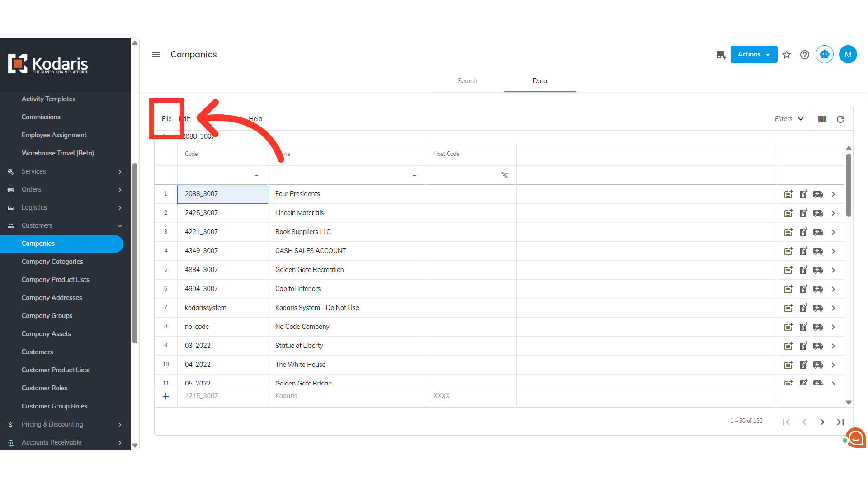868x488 pixels.
Task: Click the add-to-cart icon near Actions
Action: (x=721, y=55)
